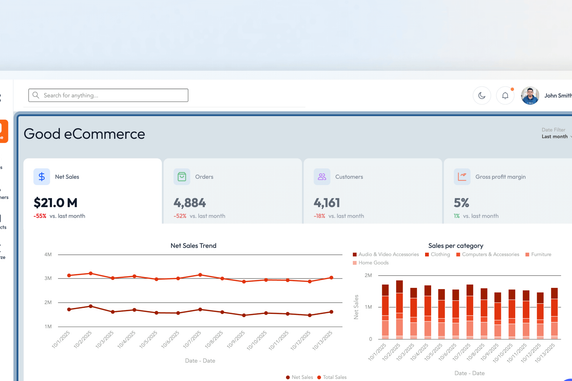This screenshot has height=381, width=572.
Task: Toggle Computers & Accessories legend entry
Action: pyautogui.click(x=487, y=254)
